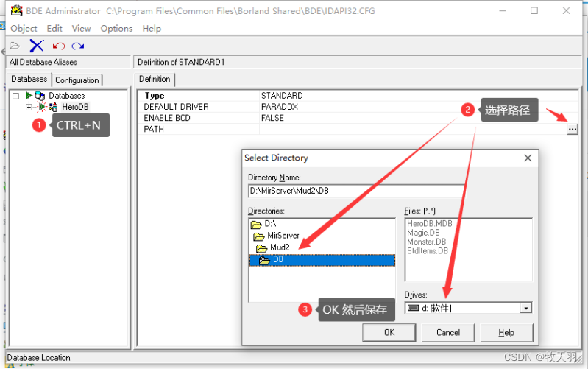Click the BDE Administrator title bar icon

point(16,10)
